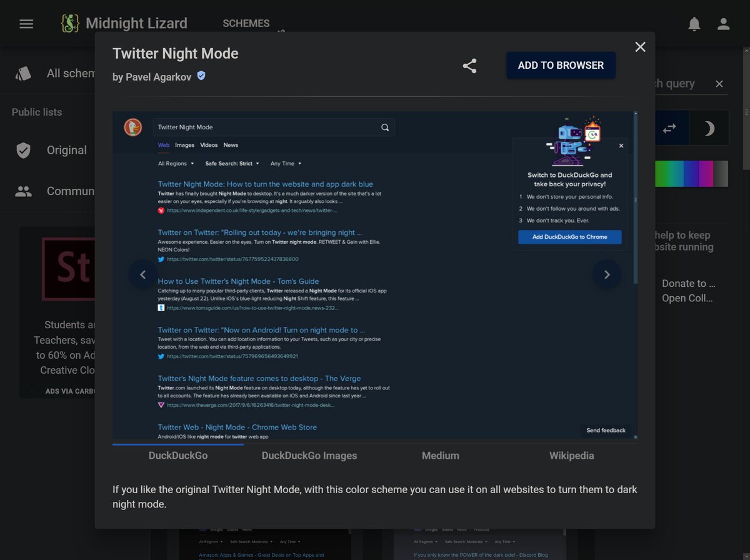Close the Twitter Night Mode dialog

(640, 47)
